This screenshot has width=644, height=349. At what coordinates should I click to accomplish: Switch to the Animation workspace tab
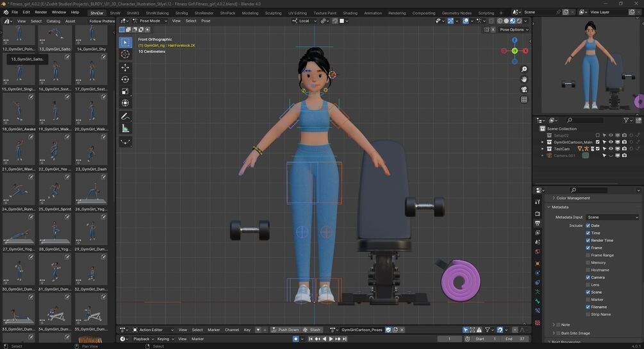click(x=373, y=13)
